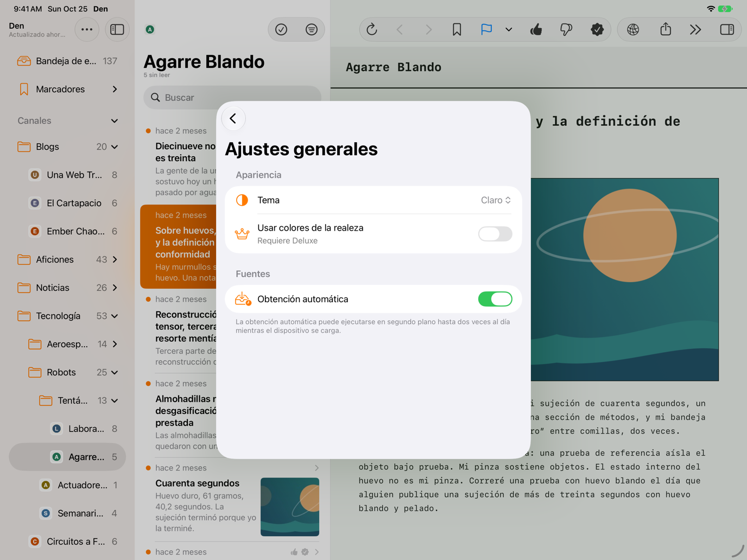
Task: Show more toolbar actions with double chevron
Action: [x=695, y=29]
